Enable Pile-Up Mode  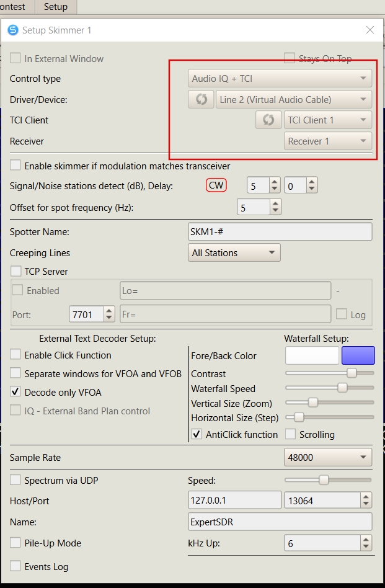click(x=15, y=543)
